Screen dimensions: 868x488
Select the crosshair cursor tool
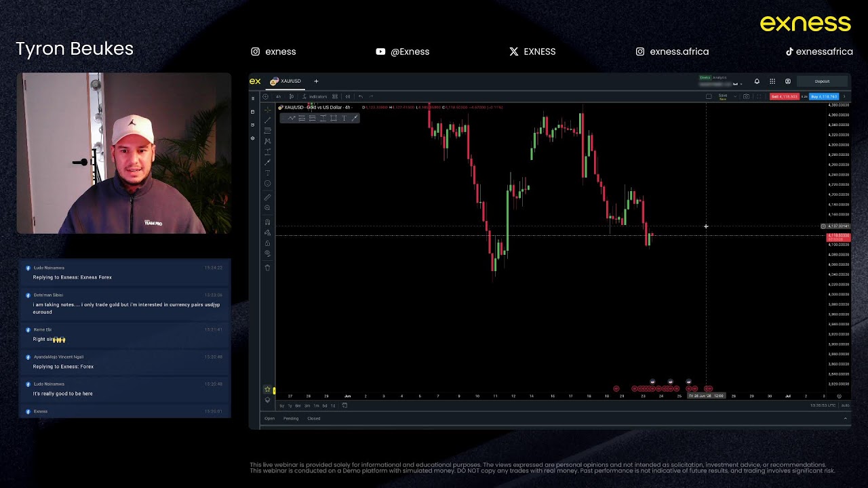tap(267, 110)
